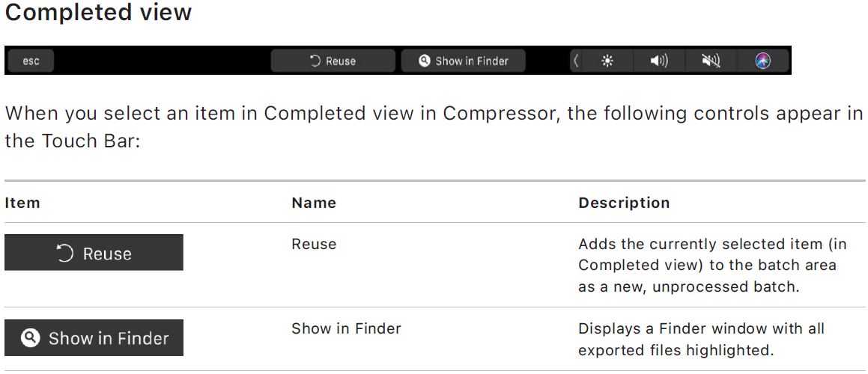Select the Item column header
Screen dimensions: 868x374
(22, 203)
